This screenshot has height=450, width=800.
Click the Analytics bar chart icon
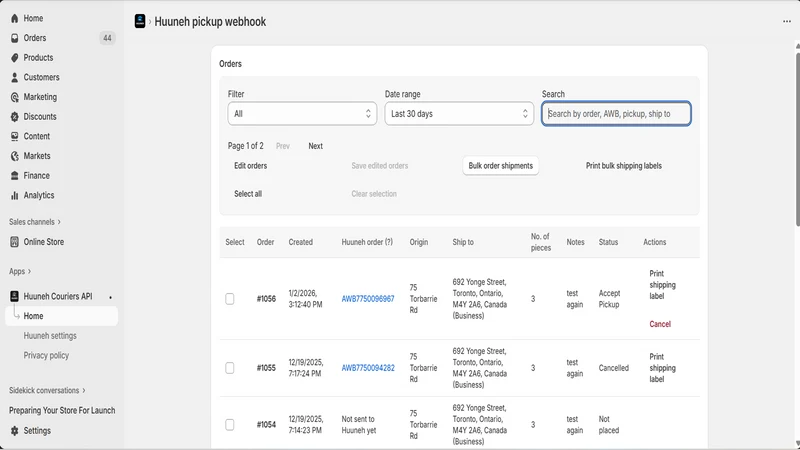14,195
